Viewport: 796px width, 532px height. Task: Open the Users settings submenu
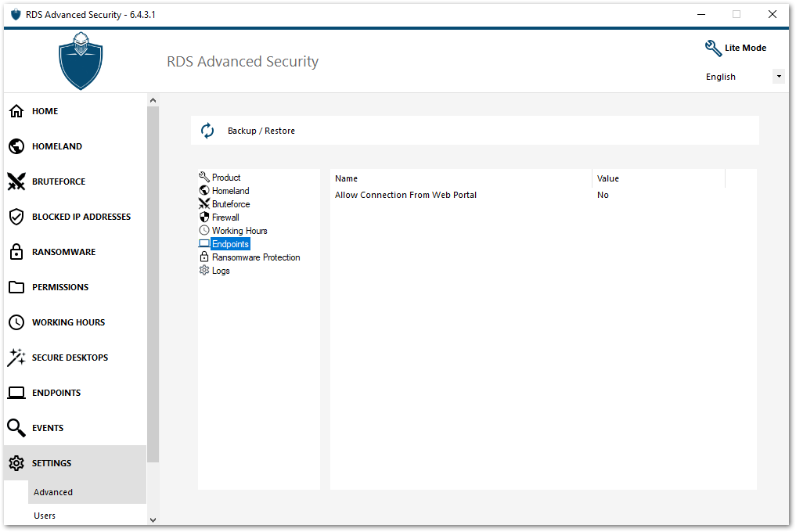[87, 516]
